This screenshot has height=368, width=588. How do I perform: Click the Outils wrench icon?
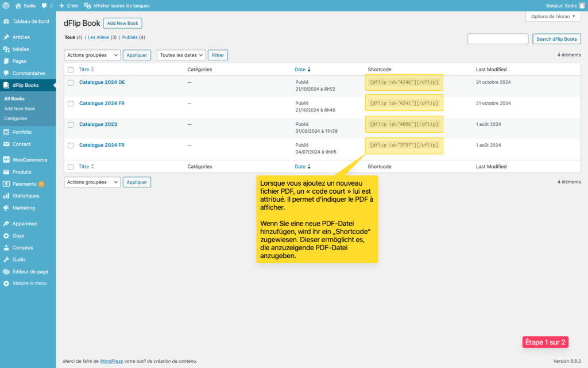tap(6, 259)
